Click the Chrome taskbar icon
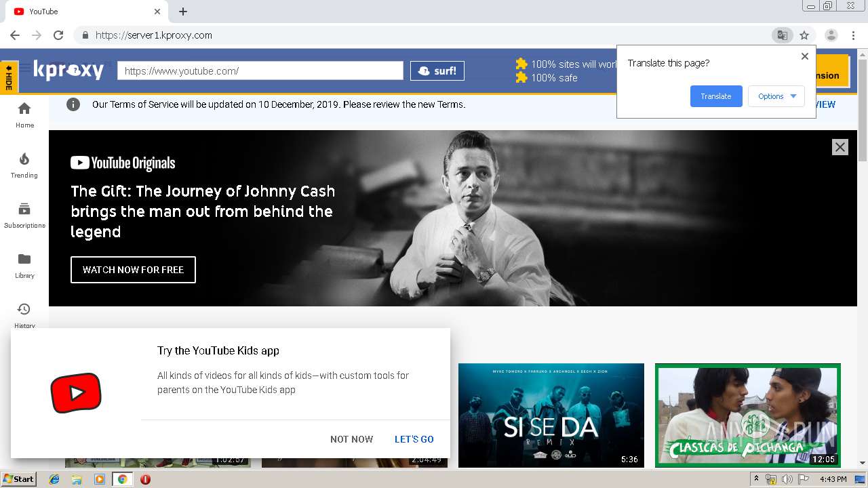 coord(123,479)
